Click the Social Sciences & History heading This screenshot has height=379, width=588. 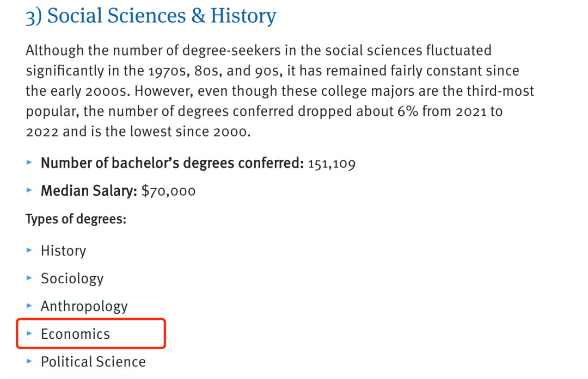(x=151, y=16)
